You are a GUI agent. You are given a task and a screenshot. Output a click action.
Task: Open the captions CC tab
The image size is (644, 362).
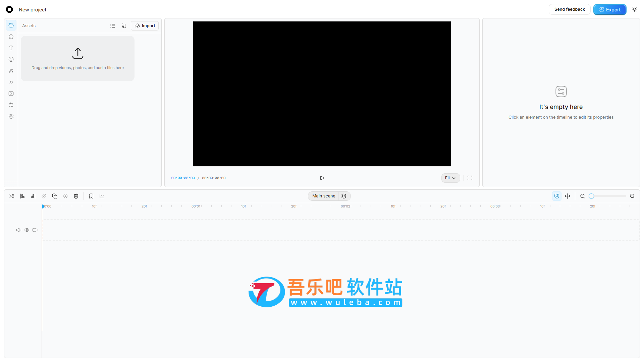[11, 94]
